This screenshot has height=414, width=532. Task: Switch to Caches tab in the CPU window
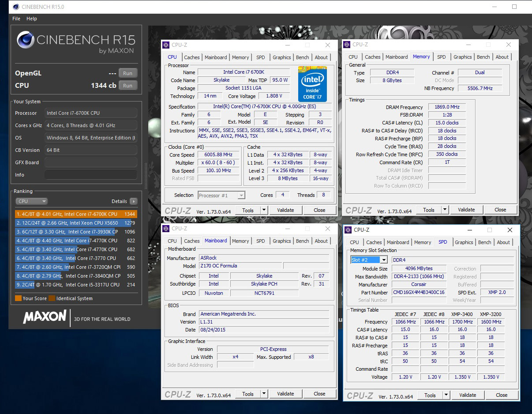[x=192, y=57]
